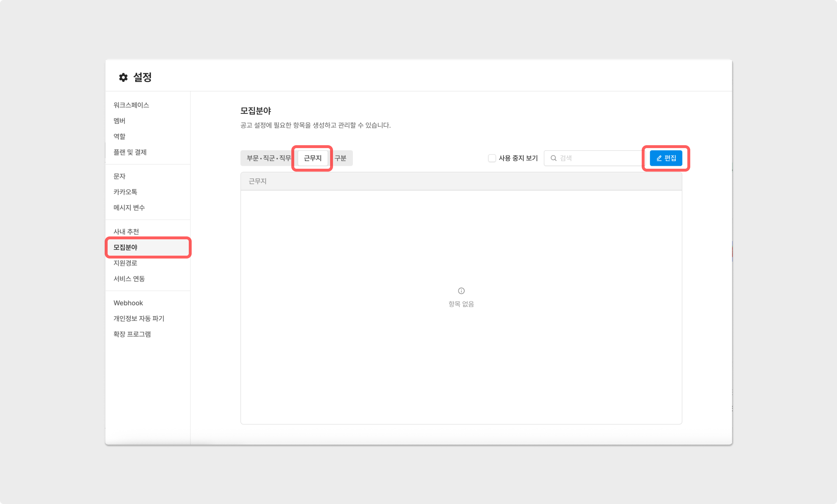The width and height of the screenshot is (837, 504).
Task: Enable the 사용 중지 보기 checkbox
Action: pos(492,158)
